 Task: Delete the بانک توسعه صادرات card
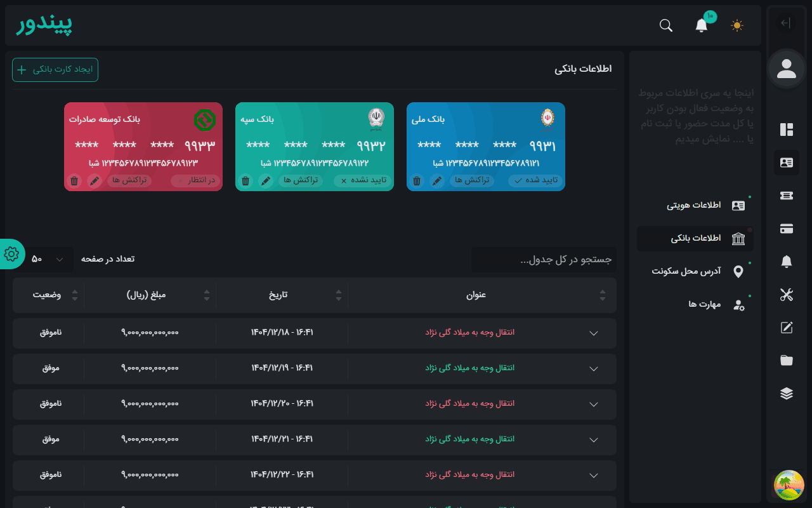[x=74, y=181]
